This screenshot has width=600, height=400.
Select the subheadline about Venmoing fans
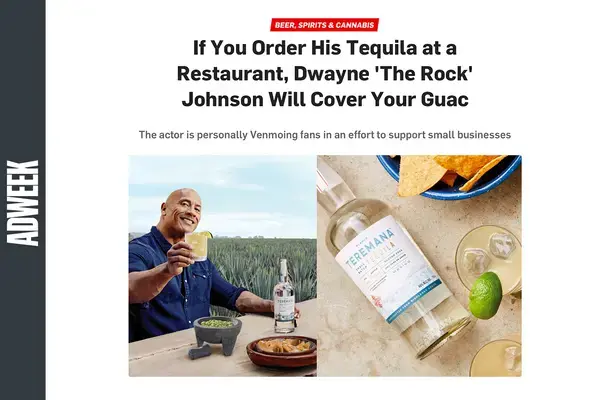(x=324, y=135)
